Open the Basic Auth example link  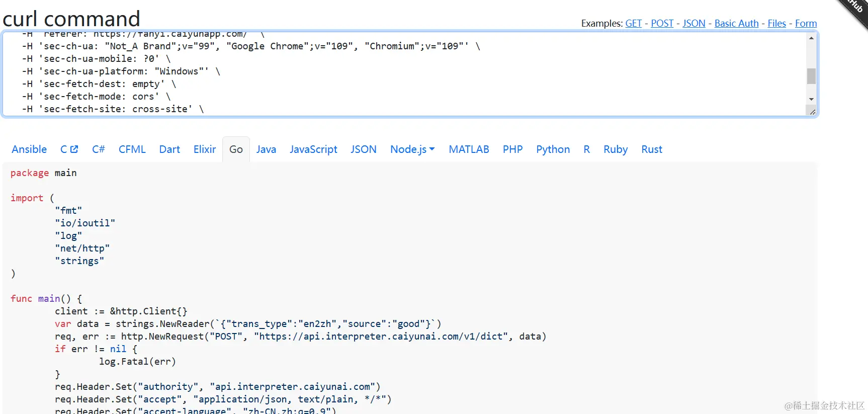(736, 23)
